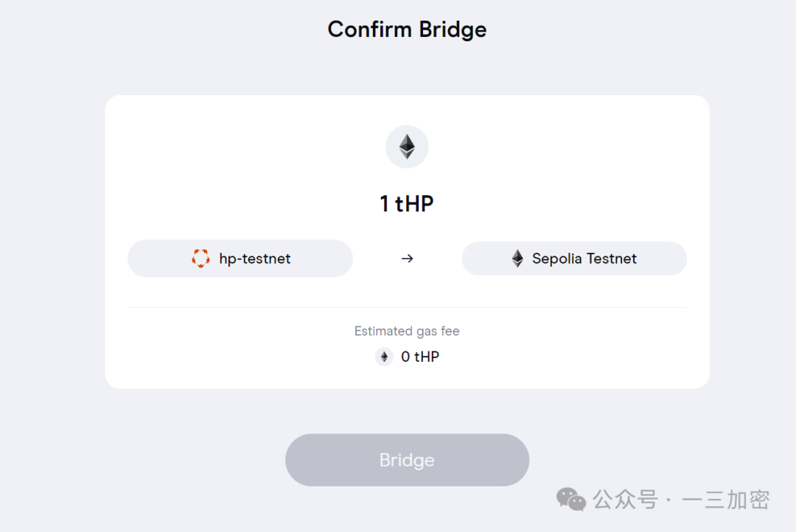Click the "0 tHP" gas fee value
The image size is (796, 532).
(420, 357)
